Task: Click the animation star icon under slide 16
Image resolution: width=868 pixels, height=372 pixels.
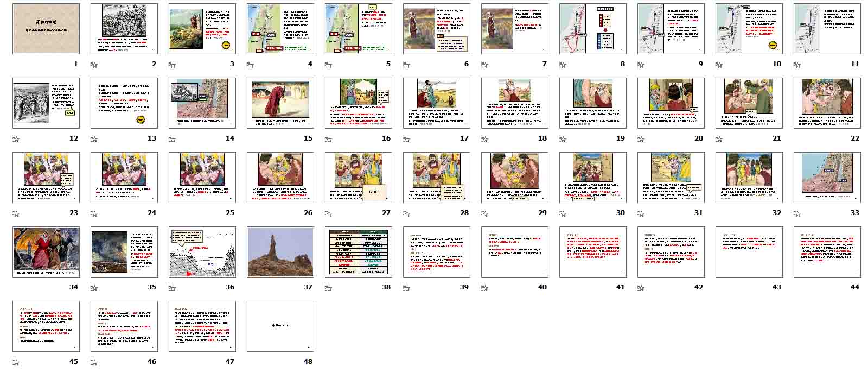Action: 329,138
